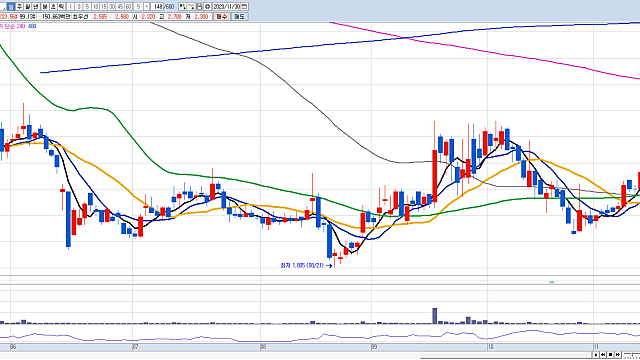This screenshot has height=360, width=640.
Task: Click the chart type icon beside 600
Action: point(183,7)
